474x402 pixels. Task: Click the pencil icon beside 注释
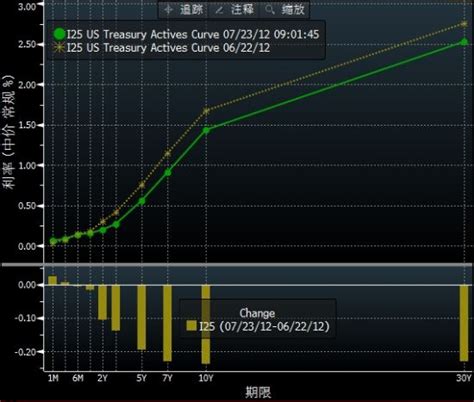[219, 10]
